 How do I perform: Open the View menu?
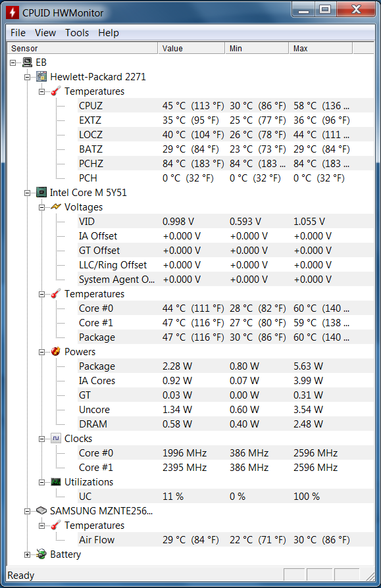(x=45, y=33)
